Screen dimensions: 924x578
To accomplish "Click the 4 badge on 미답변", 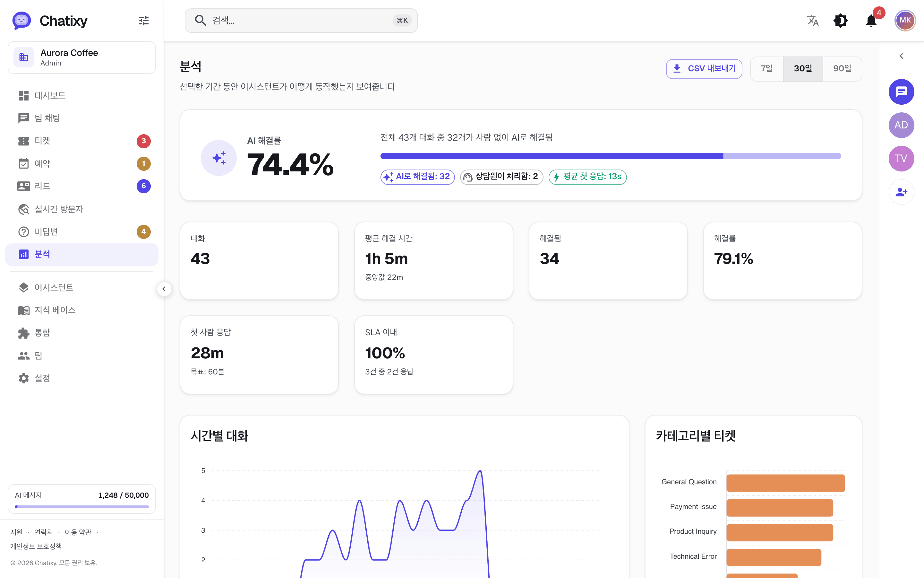I will (x=143, y=232).
